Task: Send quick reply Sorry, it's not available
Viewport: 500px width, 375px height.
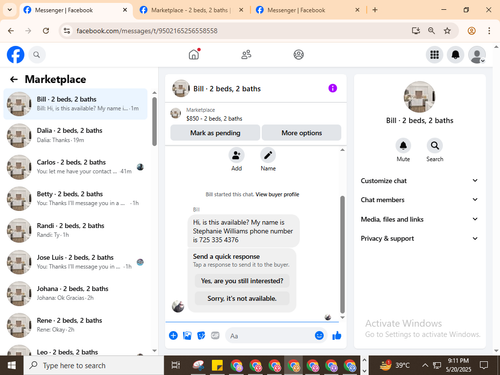Action: 242,298
